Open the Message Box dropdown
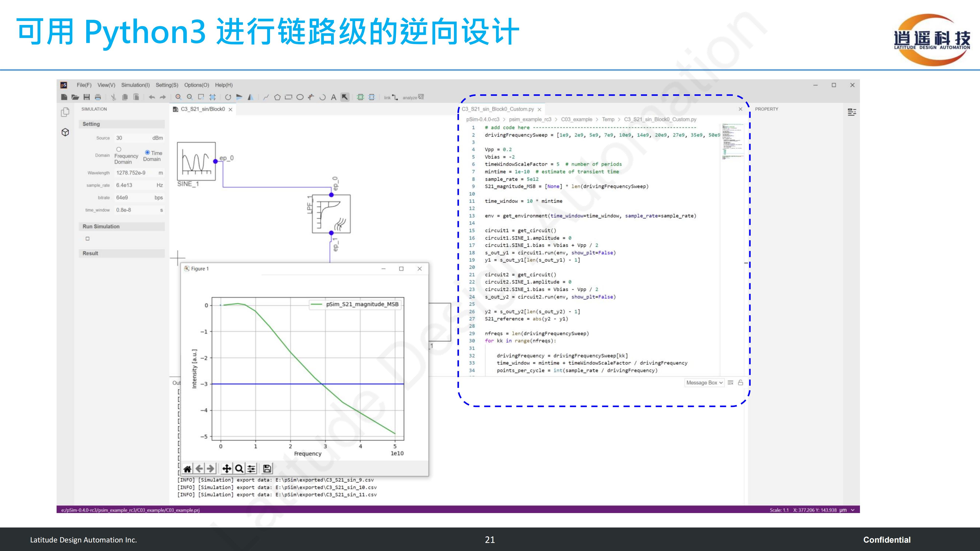 coord(704,383)
